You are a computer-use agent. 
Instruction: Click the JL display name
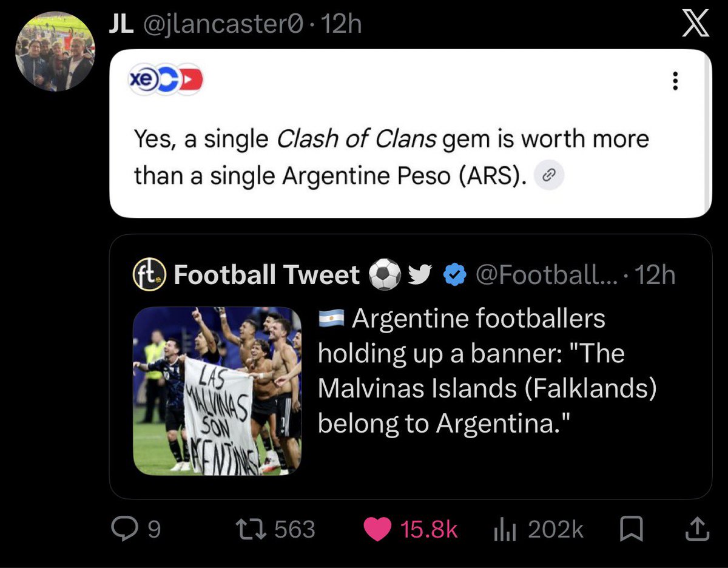tap(120, 24)
